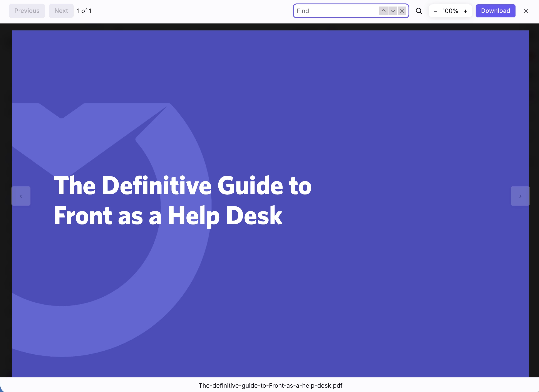Click the '1 of 1' page indicator

[x=84, y=11]
